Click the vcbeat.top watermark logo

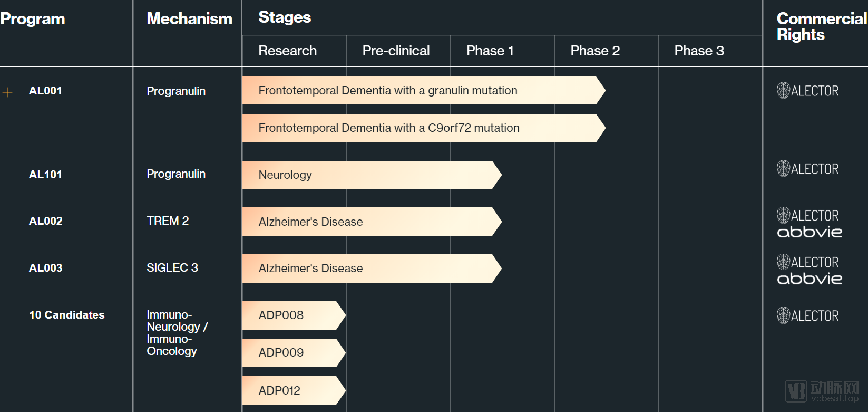(822, 391)
